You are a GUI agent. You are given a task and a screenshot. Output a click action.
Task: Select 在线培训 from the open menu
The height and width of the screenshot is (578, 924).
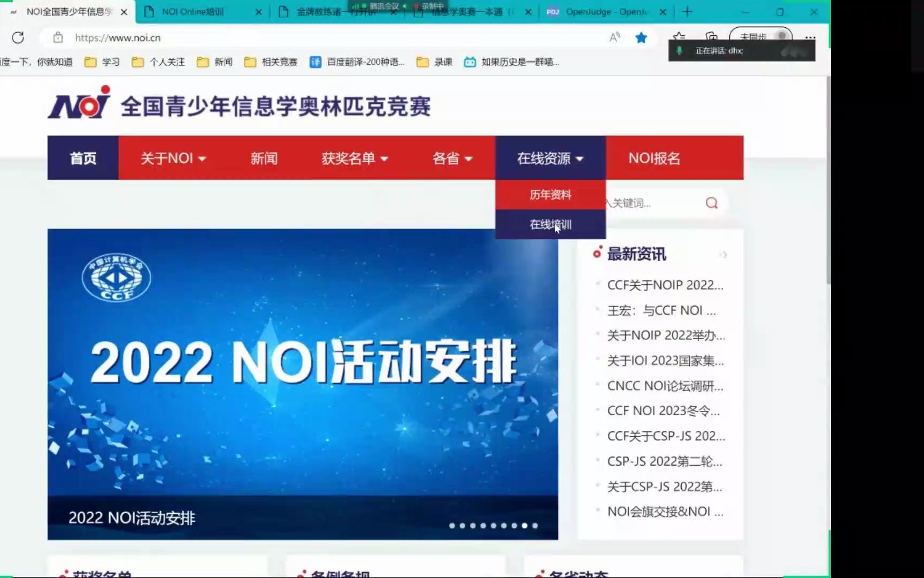coord(550,224)
